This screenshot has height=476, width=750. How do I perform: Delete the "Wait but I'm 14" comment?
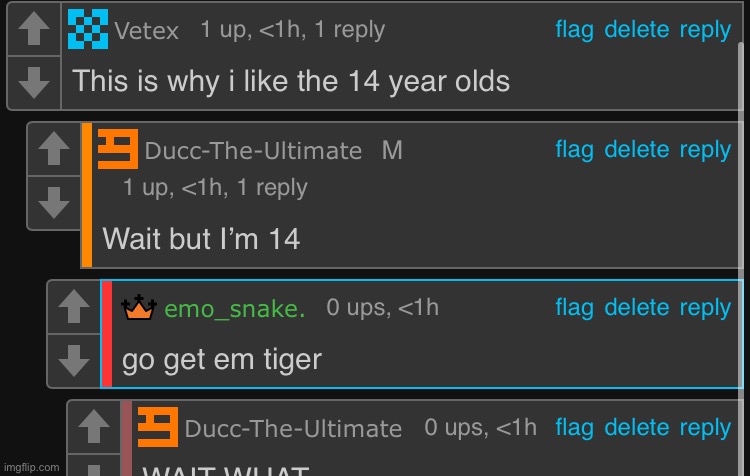tap(637, 150)
